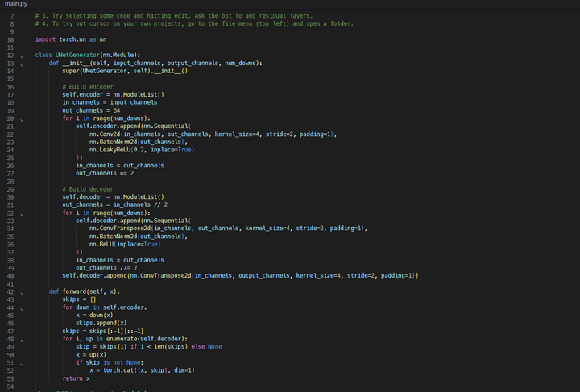Fold the enumerate loop at line 48

(23, 338)
